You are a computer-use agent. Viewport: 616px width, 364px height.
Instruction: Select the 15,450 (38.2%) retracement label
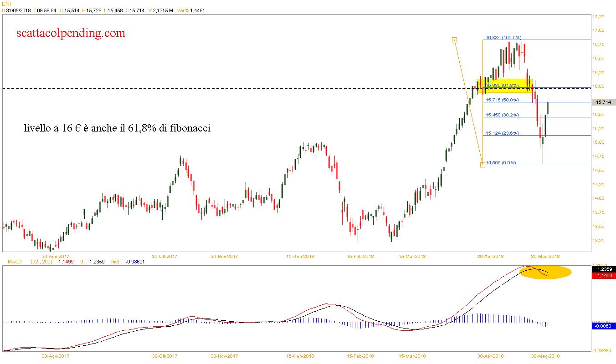pyautogui.click(x=502, y=115)
